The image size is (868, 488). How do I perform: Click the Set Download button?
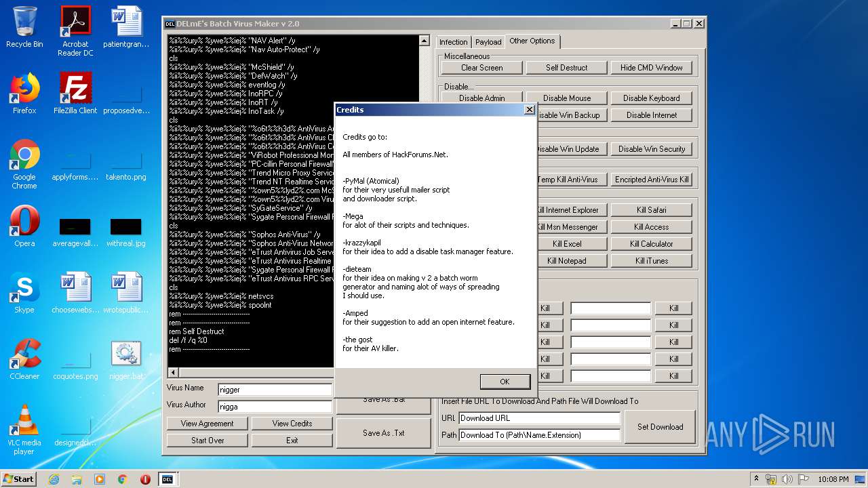point(660,427)
